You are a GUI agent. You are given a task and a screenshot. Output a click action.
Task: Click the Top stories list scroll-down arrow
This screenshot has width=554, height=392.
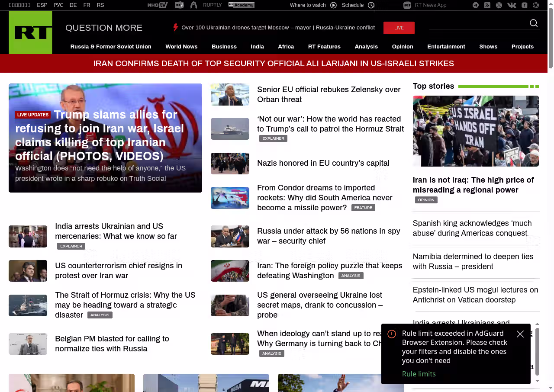pos(538,381)
